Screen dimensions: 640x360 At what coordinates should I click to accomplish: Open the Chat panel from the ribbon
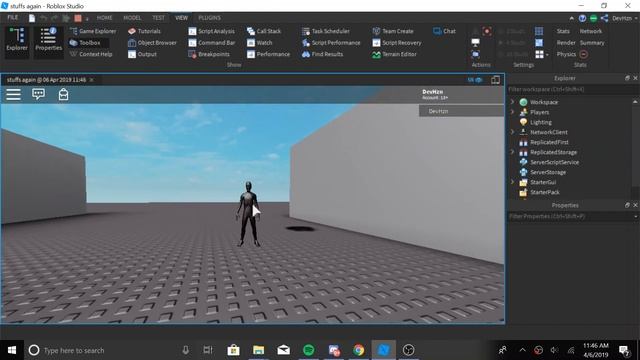pyautogui.click(x=444, y=31)
